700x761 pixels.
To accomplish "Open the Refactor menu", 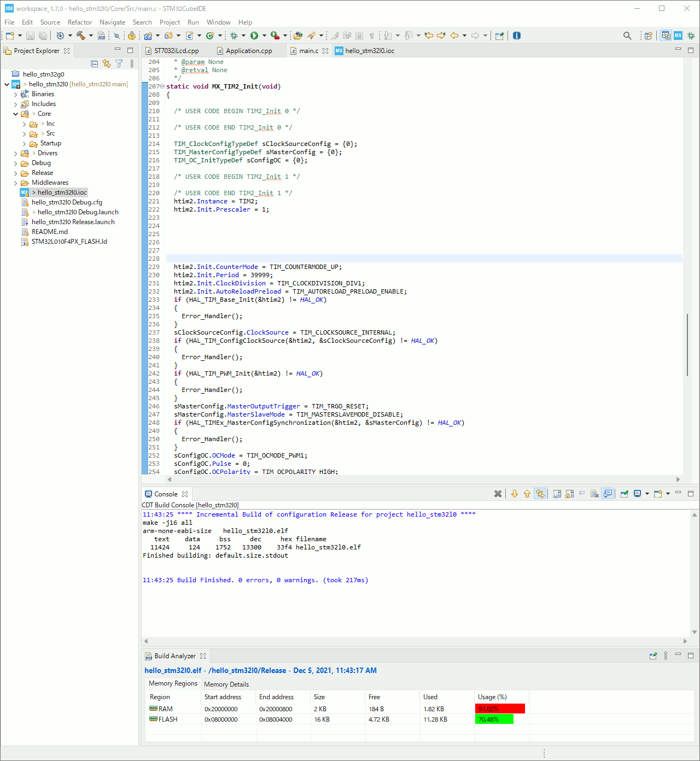I will pos(80,22).
